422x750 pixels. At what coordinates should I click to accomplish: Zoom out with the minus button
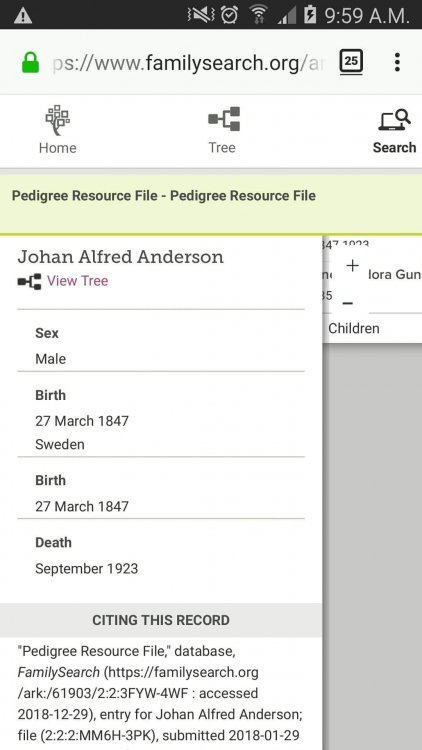348,303
